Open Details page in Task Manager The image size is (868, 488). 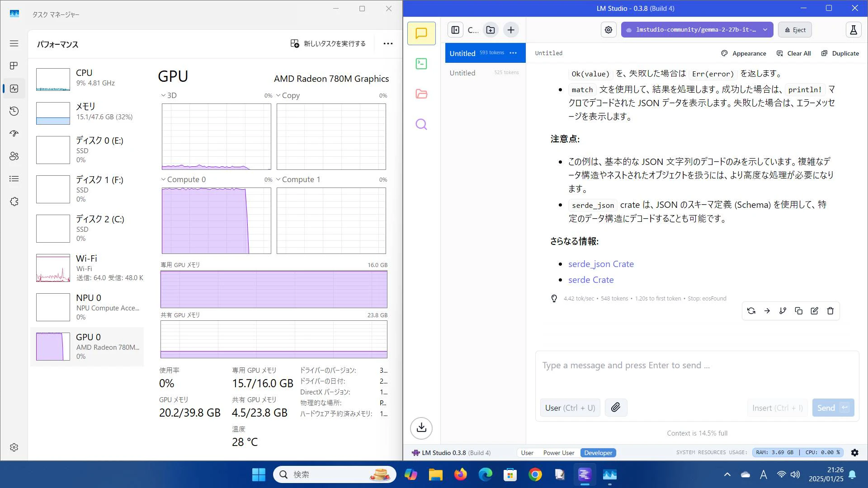(x=14, y=179)
